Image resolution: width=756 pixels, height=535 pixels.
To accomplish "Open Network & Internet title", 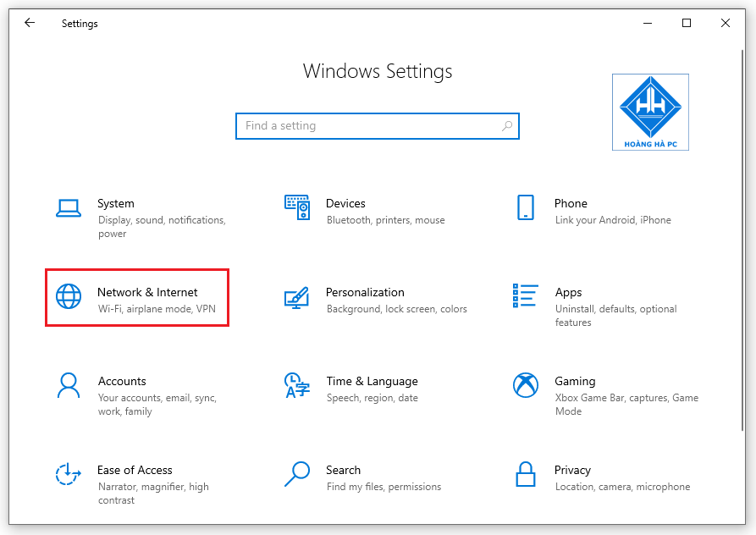I will (x=147, y=292).
